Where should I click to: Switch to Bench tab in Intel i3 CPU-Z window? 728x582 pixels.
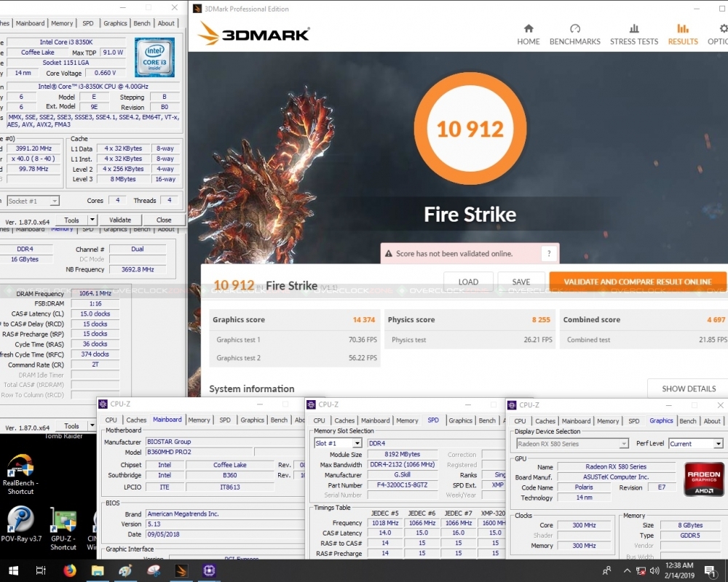[x=142, y=23]
